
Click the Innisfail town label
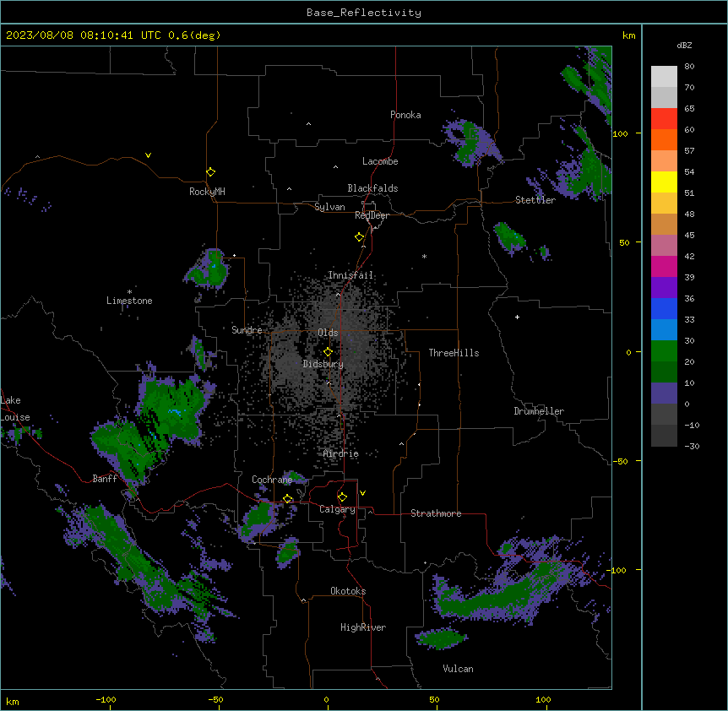pyautogui.click(x=350, y=275)
